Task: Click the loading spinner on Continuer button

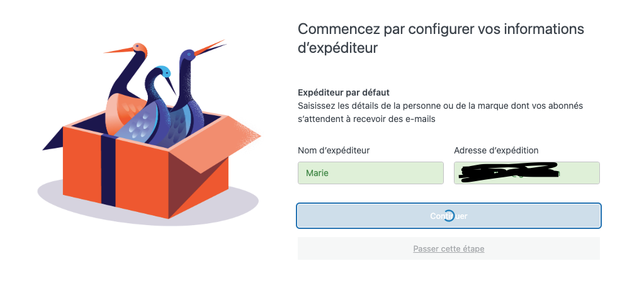Action: click(x=449, y=216)
